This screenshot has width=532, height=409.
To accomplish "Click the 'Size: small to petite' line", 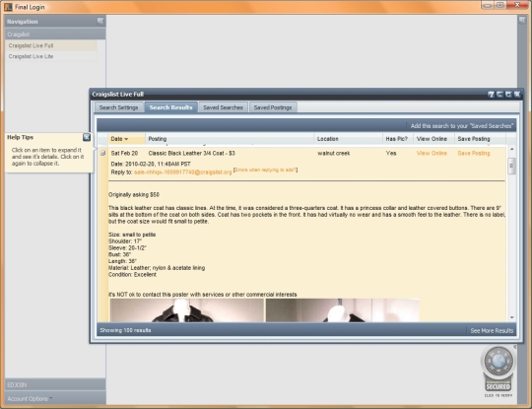I will (x=132, y=235).
